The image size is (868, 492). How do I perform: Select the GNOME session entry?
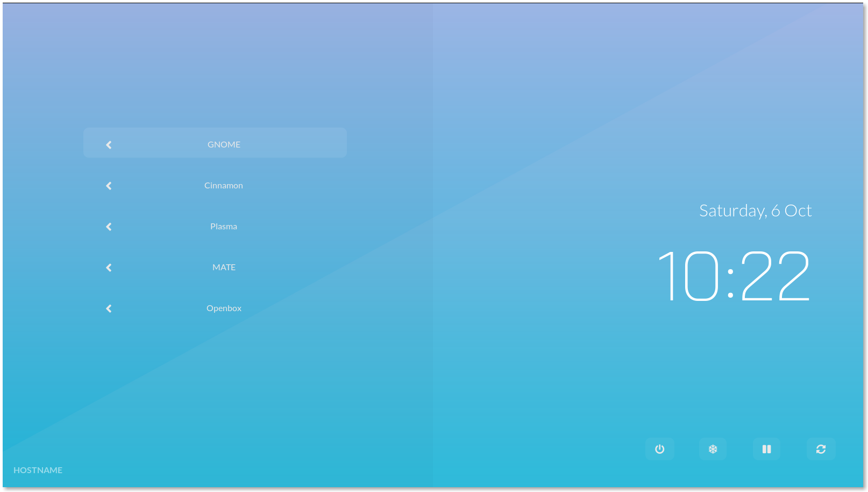click(215, 143)
